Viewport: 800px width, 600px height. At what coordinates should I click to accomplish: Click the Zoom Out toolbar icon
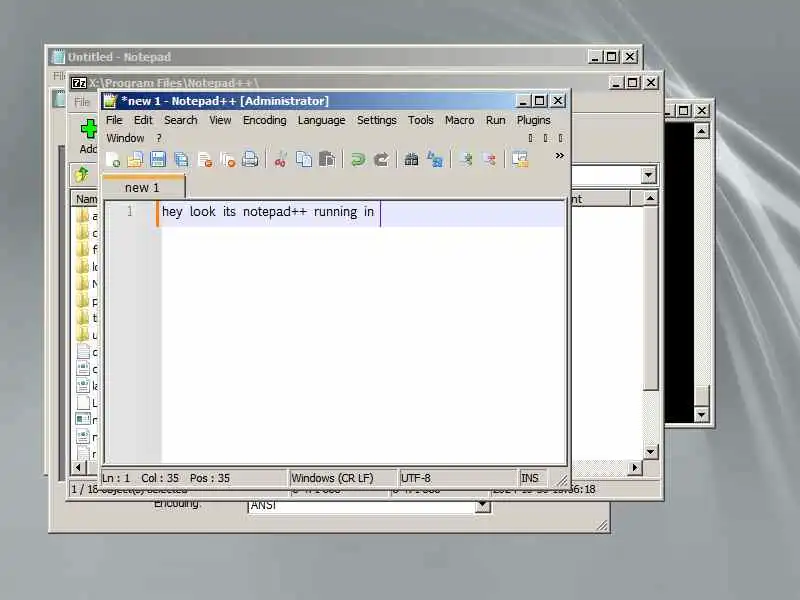[x=489, y=160]
